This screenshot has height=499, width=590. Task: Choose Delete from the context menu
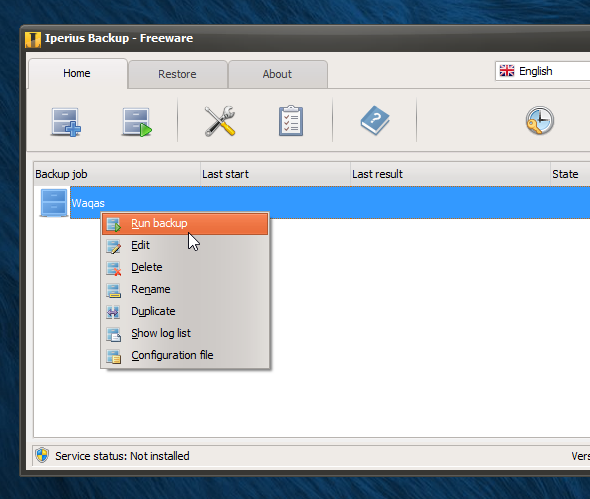click(x=185, y=267)
